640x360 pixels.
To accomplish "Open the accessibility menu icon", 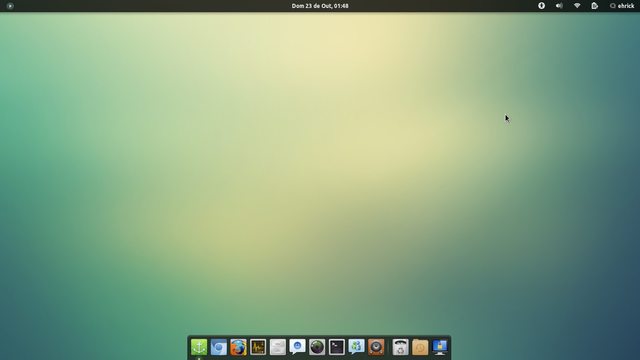I will pos(541,6).
